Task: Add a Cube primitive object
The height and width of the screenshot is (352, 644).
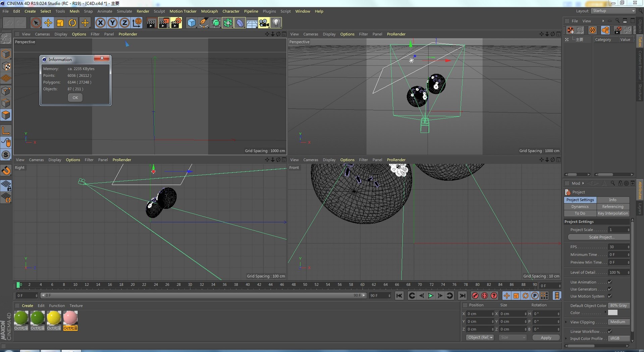Action: [191, 23]
